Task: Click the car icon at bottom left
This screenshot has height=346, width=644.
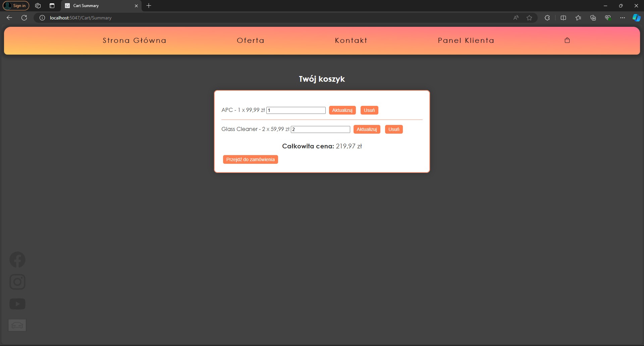Action: pyautogui.click(x=17, y=325)
